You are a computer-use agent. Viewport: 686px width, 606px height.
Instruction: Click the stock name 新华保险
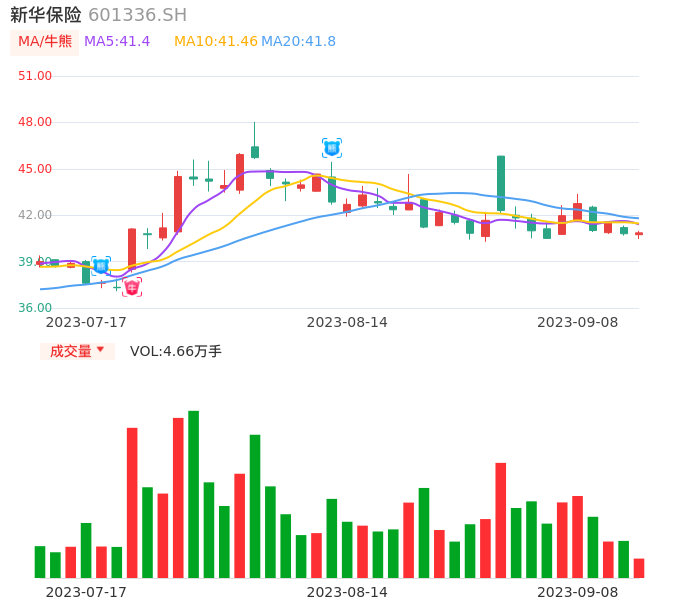tap(46, 15)
